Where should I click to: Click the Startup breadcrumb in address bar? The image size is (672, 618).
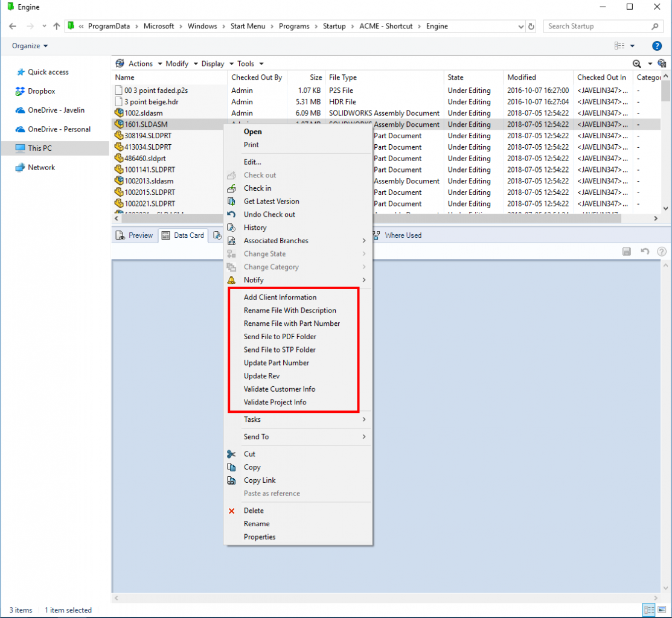(x=334, y=26)
